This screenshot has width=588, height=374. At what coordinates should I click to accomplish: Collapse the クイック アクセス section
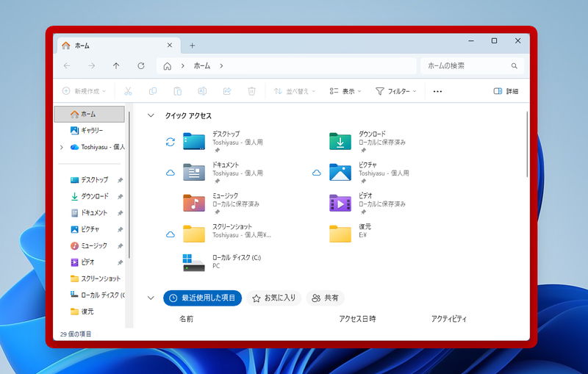(x=151, y=115)
